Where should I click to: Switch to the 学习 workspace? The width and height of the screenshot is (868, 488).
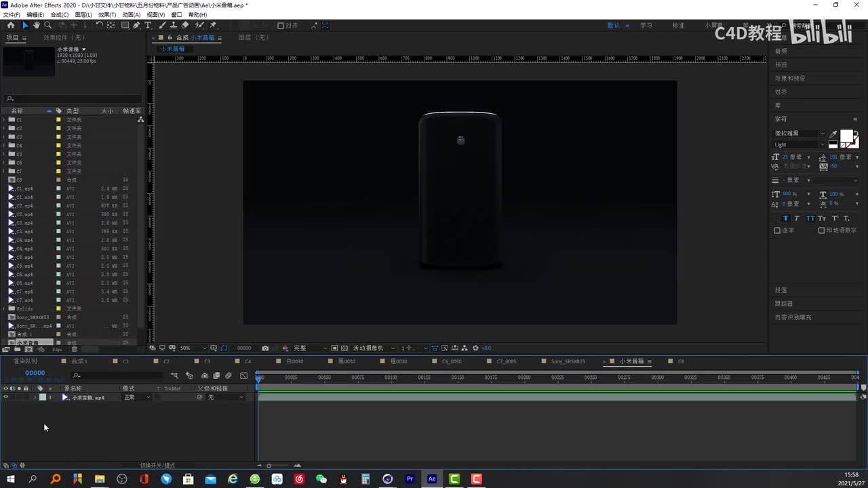pyautogui.click(x=646, y=26)
